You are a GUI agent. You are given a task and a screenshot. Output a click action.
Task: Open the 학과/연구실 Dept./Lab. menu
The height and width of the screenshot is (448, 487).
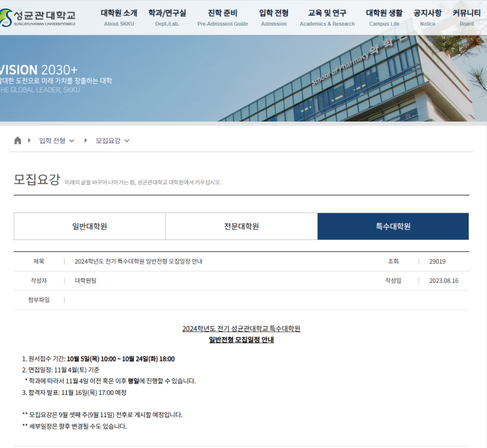(167, 18)
